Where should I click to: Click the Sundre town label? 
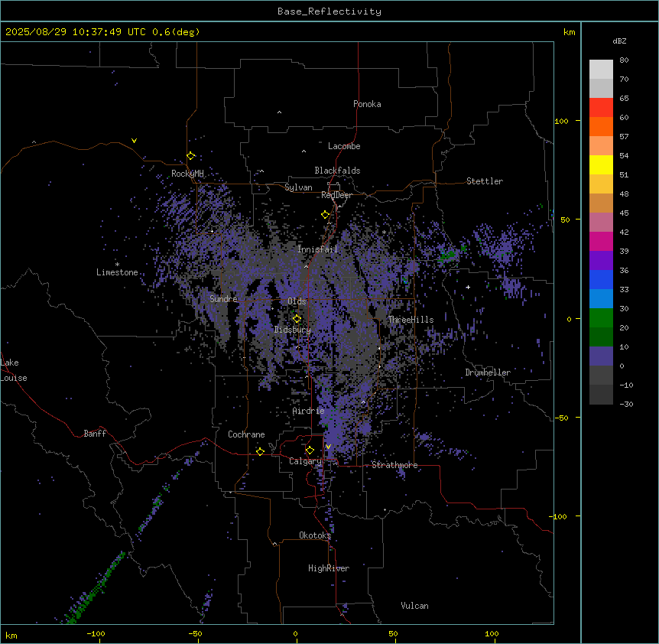223,299
